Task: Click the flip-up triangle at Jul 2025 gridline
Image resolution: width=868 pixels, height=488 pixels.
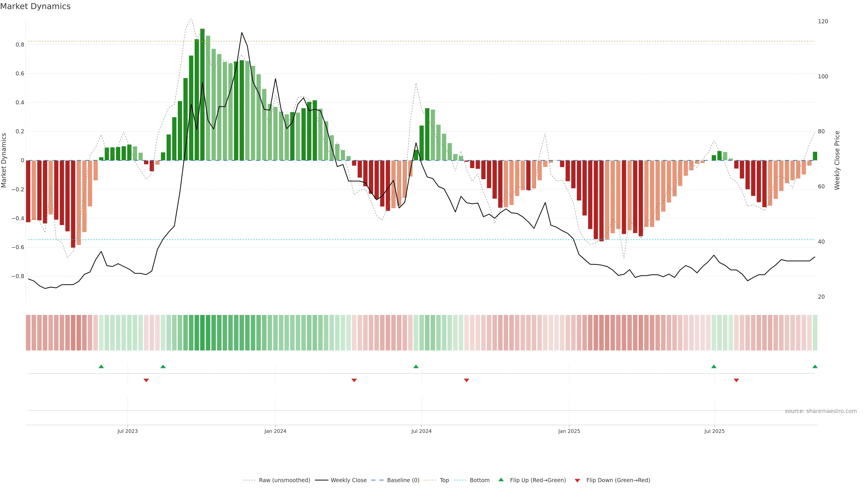Action: (x=714, y=366)
